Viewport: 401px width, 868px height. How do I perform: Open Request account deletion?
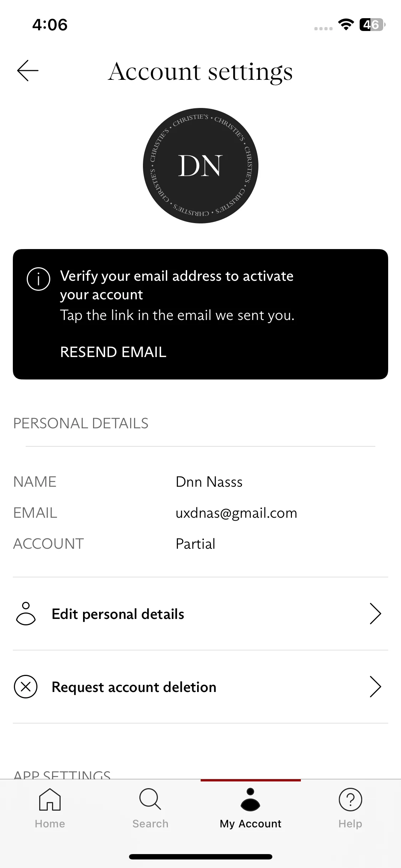(x=200, y=687)
